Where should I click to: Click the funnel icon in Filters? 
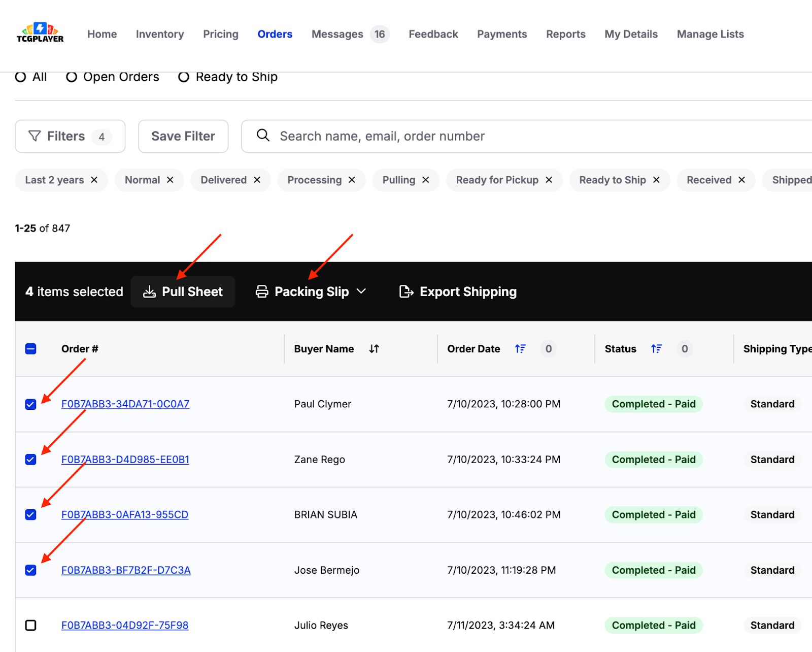35,136
